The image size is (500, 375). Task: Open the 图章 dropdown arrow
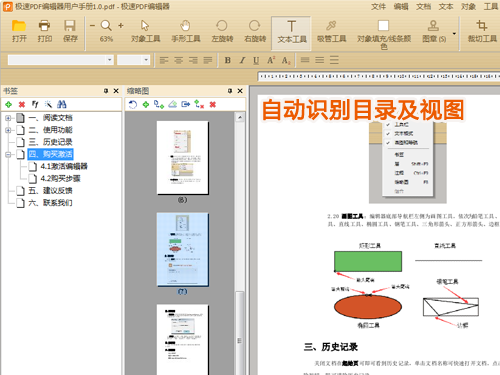[454, 34]
